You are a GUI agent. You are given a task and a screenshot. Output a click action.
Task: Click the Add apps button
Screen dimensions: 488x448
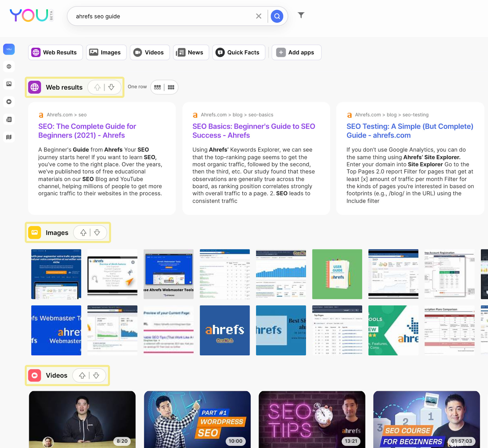click(x=296, y=52)
